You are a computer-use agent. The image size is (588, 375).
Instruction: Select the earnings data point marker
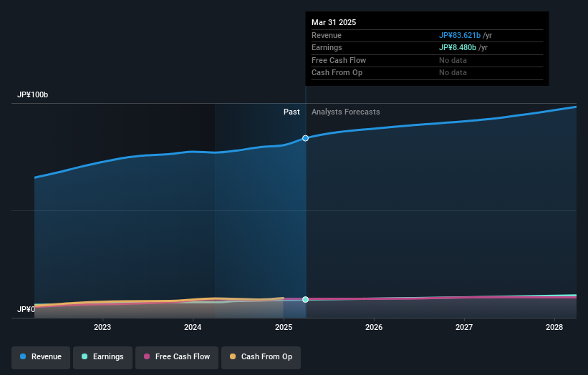coord(305,299)
